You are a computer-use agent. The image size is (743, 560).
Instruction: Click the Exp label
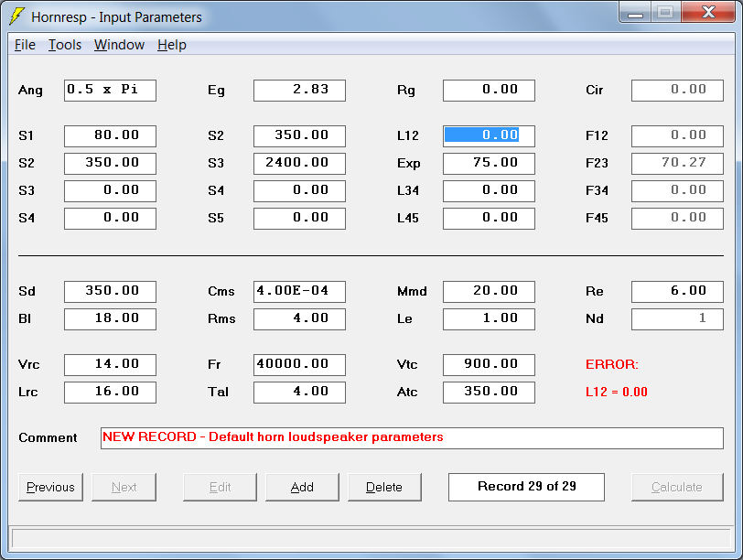tap(408, 164)
